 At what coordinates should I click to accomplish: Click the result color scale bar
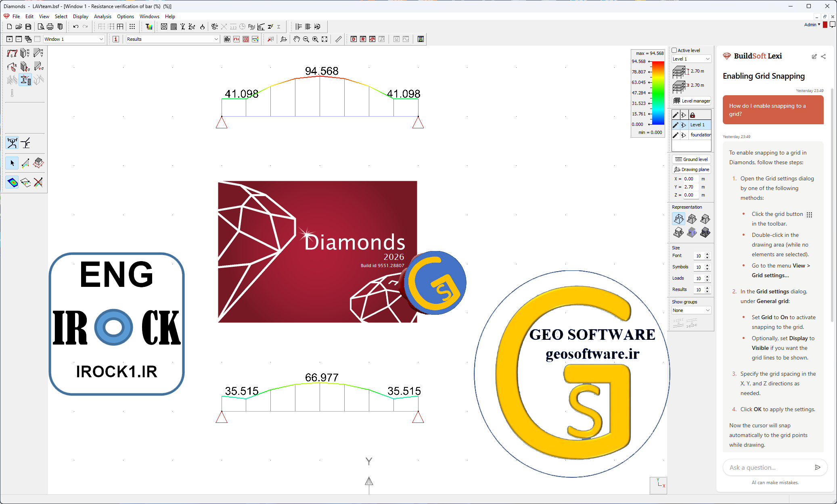click(658, 93)
